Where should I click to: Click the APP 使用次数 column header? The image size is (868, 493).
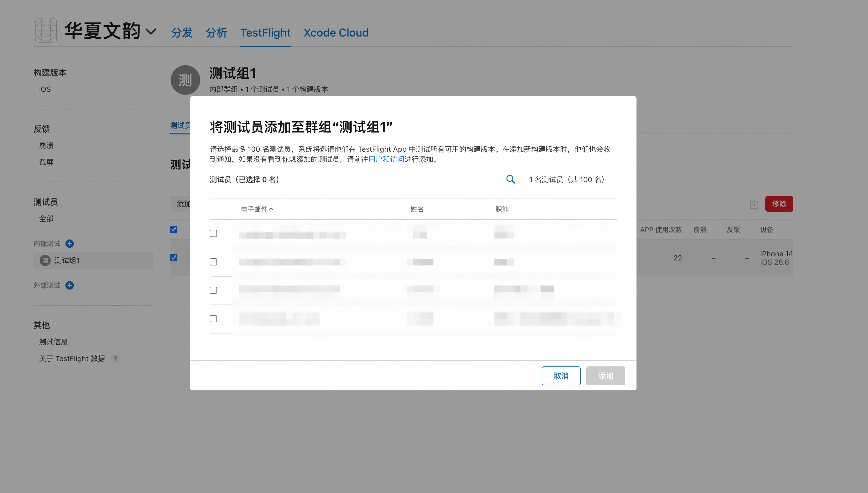pyautogui.click(x=661, y=229)
